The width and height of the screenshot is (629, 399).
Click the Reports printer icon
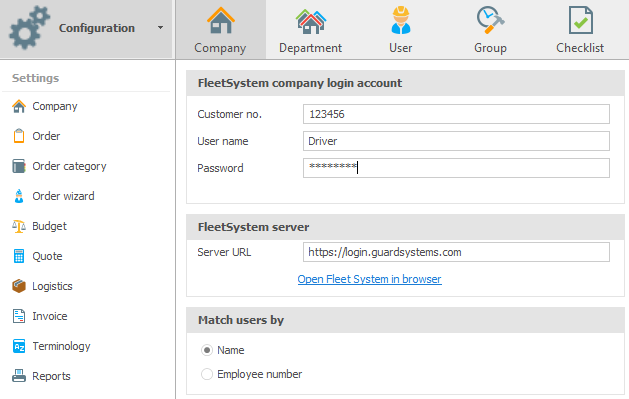click(x=19, y=376)
